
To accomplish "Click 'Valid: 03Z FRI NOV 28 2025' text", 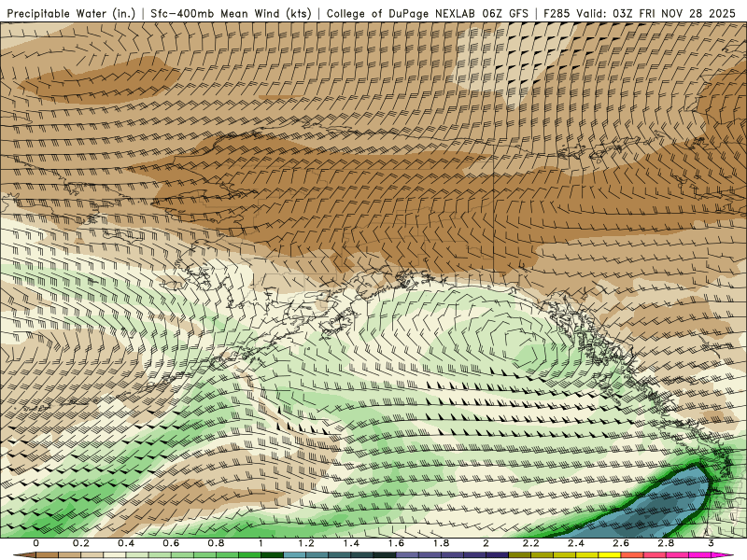I will tap(656, 13).
